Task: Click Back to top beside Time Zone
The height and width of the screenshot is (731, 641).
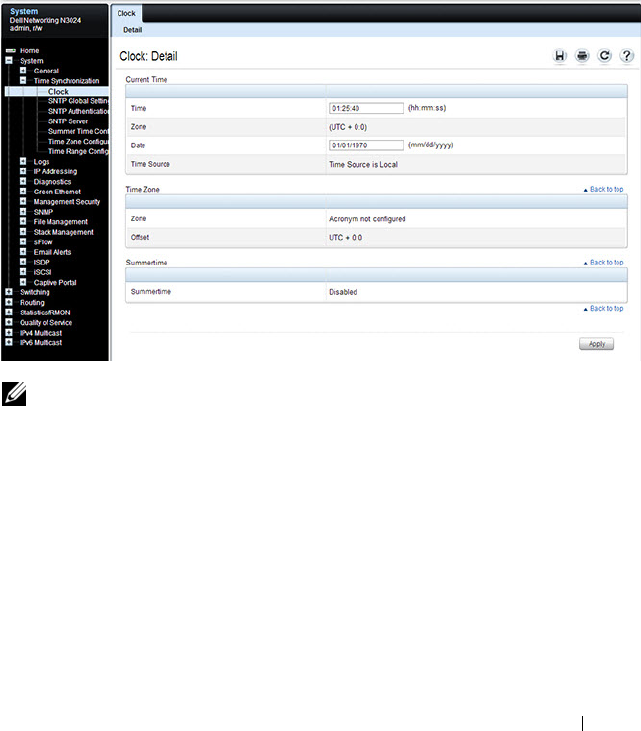Action: [603, 189]
